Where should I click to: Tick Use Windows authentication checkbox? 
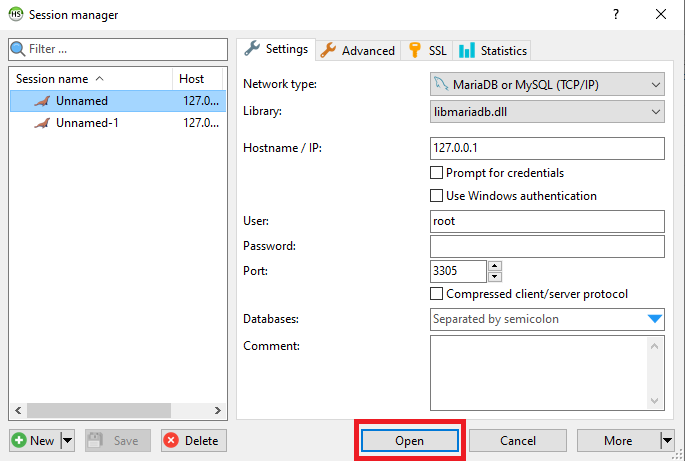tap(436, 195)
